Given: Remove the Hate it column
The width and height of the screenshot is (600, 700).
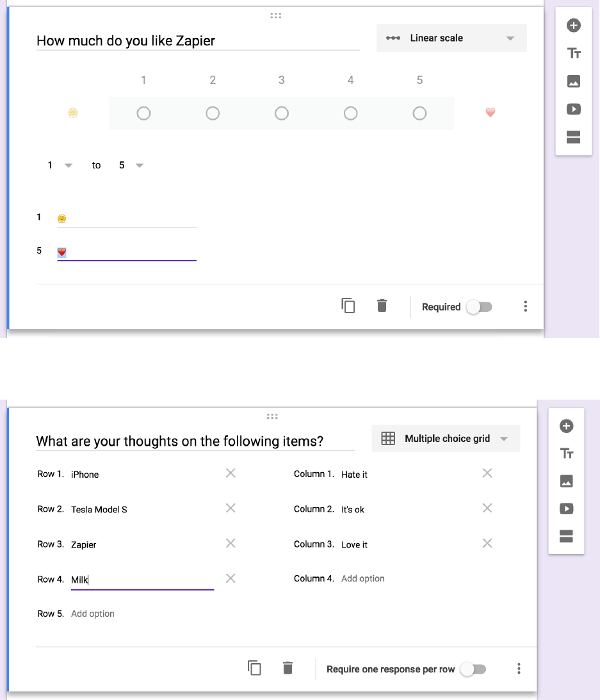Looking at the screenshot, I should coord(487,473).
